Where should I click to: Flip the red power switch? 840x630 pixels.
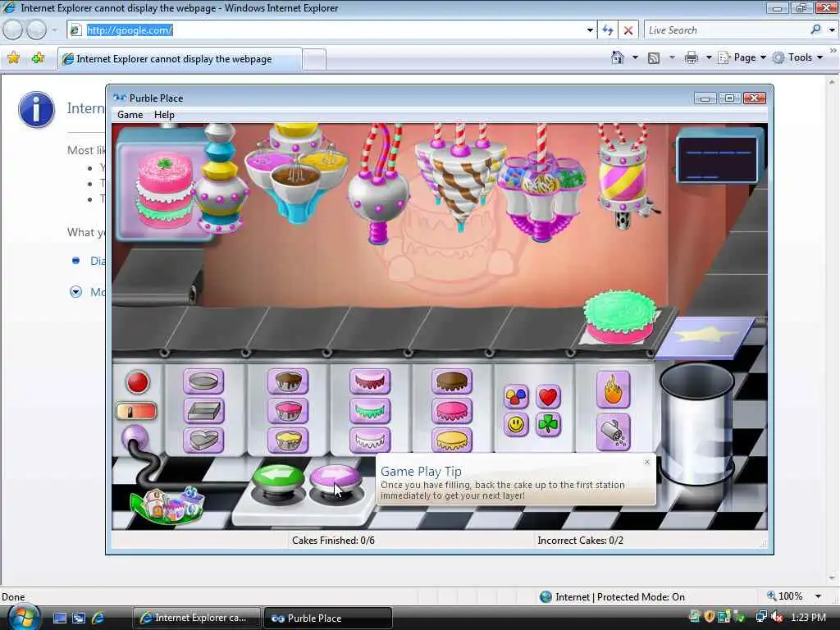click(x=136, y=412)
